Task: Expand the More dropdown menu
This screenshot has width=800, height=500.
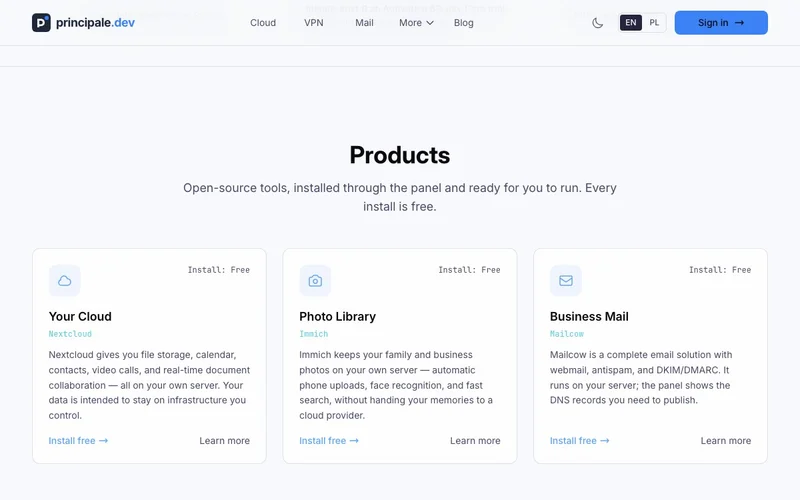Action: [416, 22]
